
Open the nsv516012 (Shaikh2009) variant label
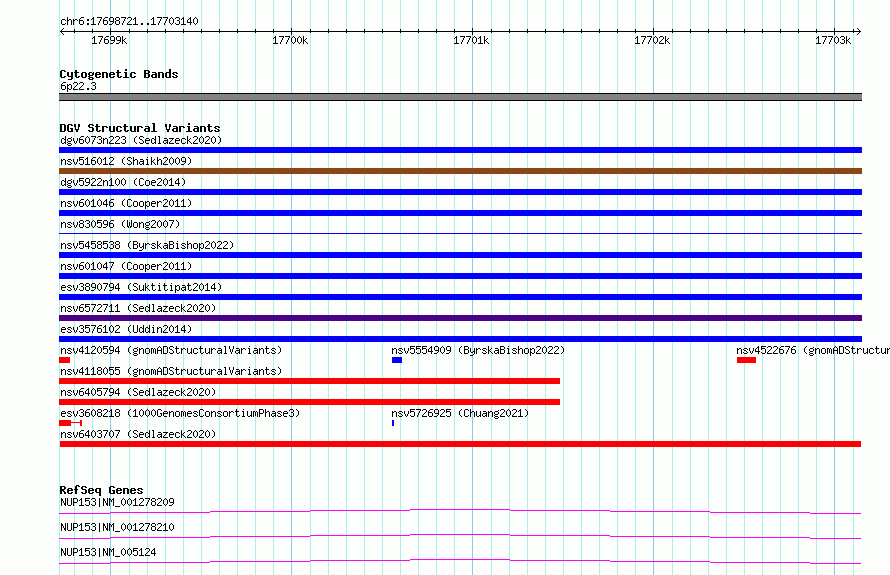[126, 161]
